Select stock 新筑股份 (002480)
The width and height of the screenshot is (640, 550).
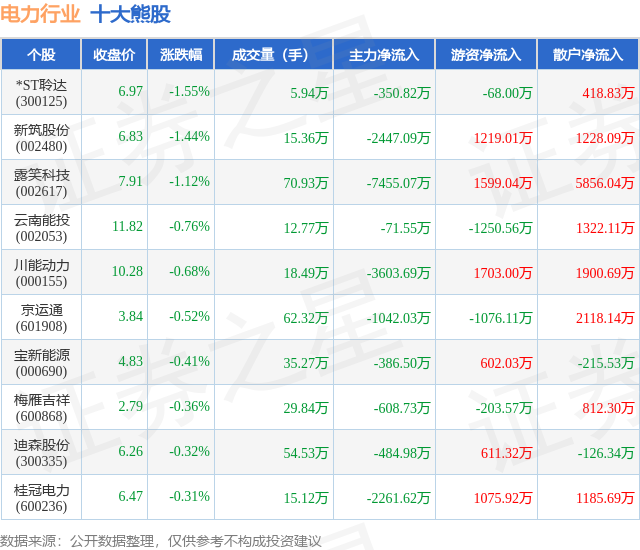41,138
